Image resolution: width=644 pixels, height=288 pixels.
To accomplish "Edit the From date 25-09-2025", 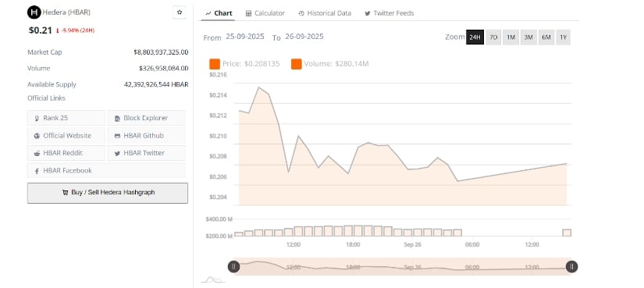I will tap(245, 37).
